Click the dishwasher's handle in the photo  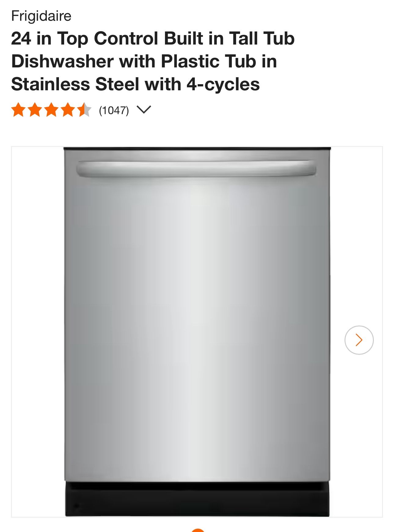pyautogui.click(x=196, y=169)
